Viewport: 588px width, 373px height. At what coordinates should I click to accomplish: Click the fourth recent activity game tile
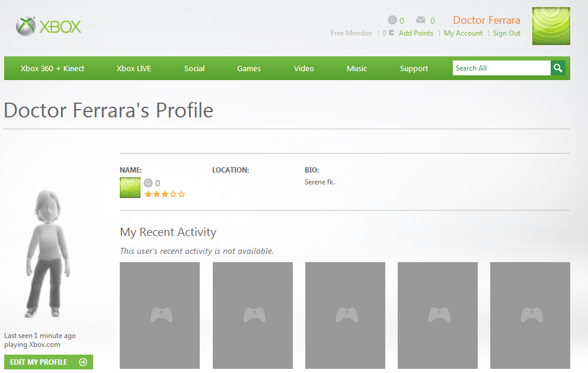click(437, 315)
